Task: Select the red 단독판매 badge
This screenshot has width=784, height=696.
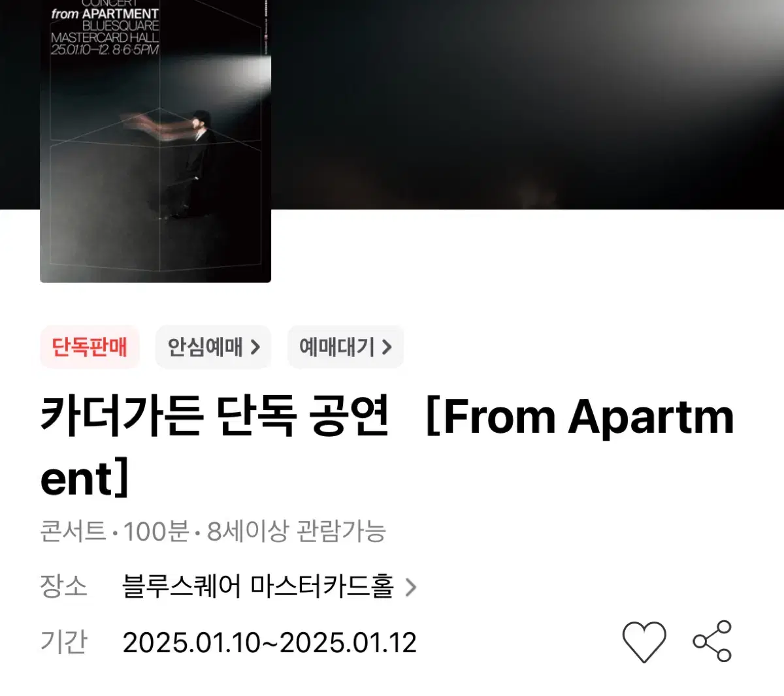Action: [x=90, y=347]
